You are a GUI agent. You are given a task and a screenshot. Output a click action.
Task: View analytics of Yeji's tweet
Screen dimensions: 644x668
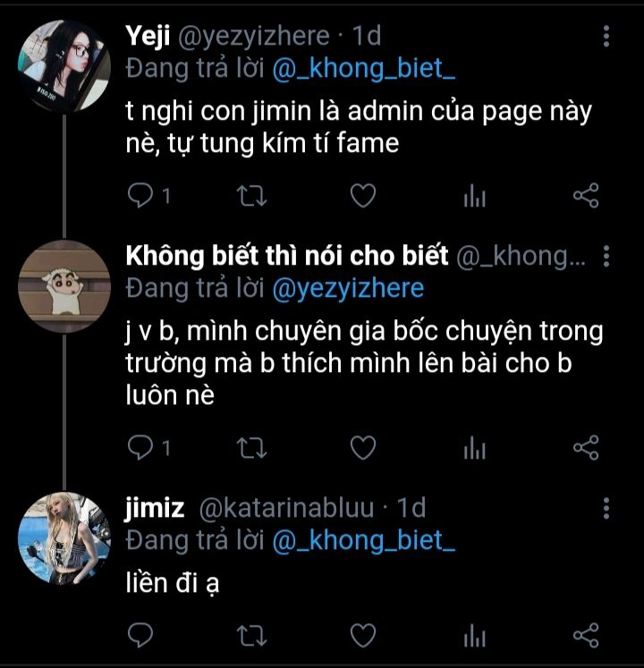click(x=473, y=197)
